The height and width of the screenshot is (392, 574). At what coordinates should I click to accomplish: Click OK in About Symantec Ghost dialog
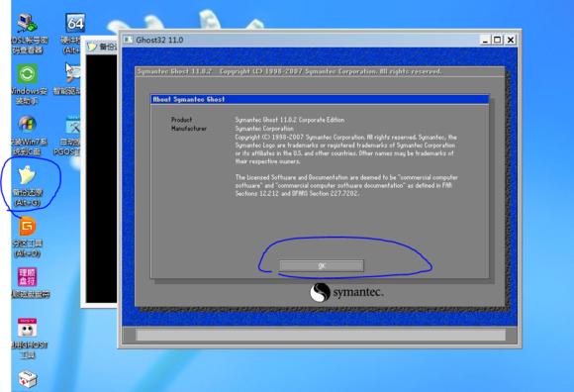(x=322, y=265)
